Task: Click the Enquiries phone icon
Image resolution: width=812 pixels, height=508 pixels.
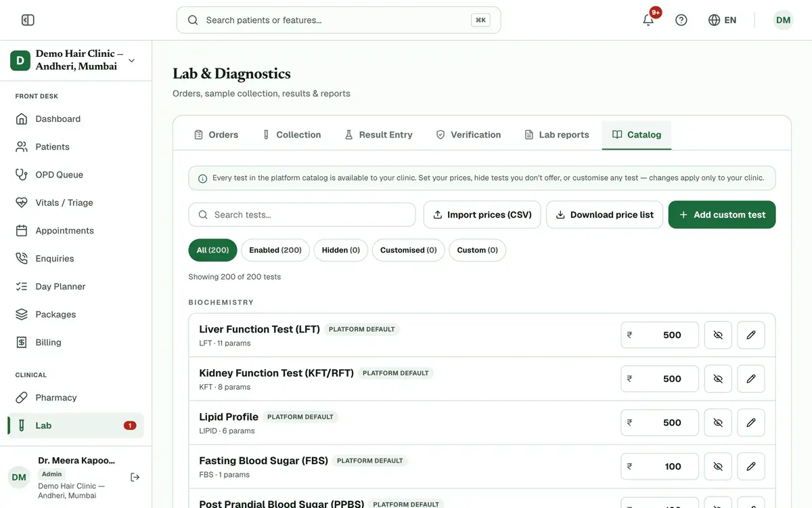Action: (x=22, y=259)
